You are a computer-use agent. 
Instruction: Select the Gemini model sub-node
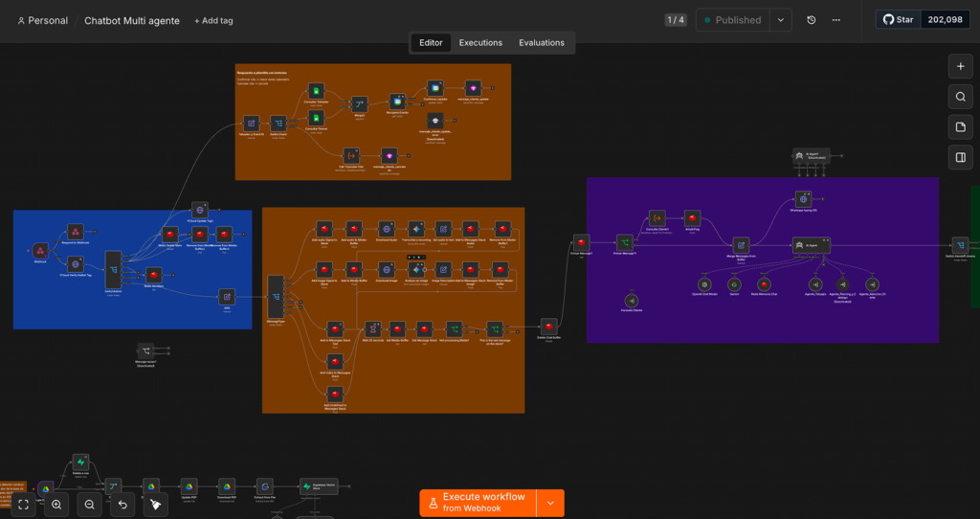[734, 284]
